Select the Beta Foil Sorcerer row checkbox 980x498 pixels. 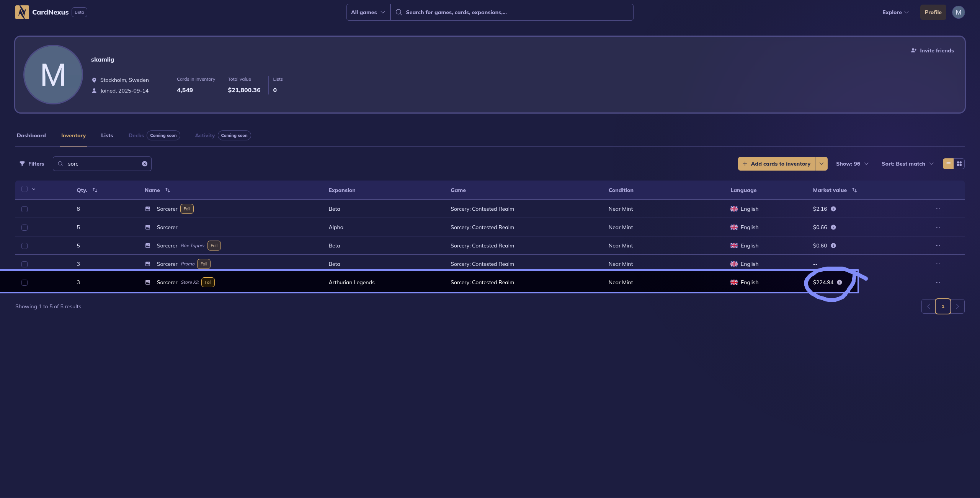tap(24, 209)
